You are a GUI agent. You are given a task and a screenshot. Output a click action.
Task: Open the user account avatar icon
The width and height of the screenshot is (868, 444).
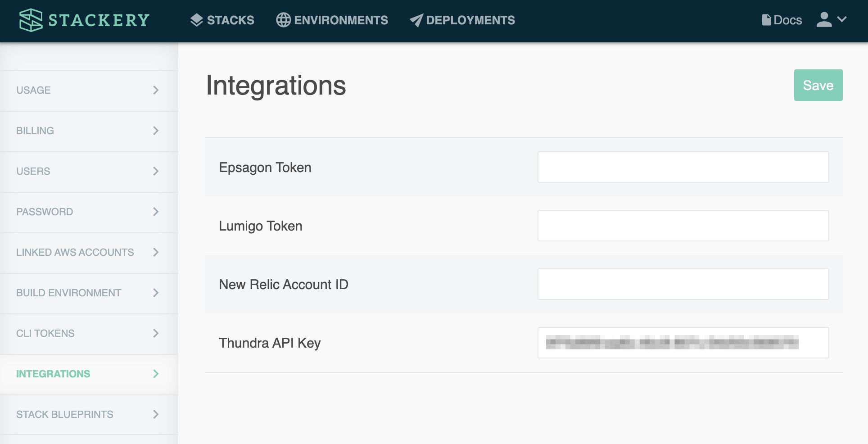click(x=824, y=20)
